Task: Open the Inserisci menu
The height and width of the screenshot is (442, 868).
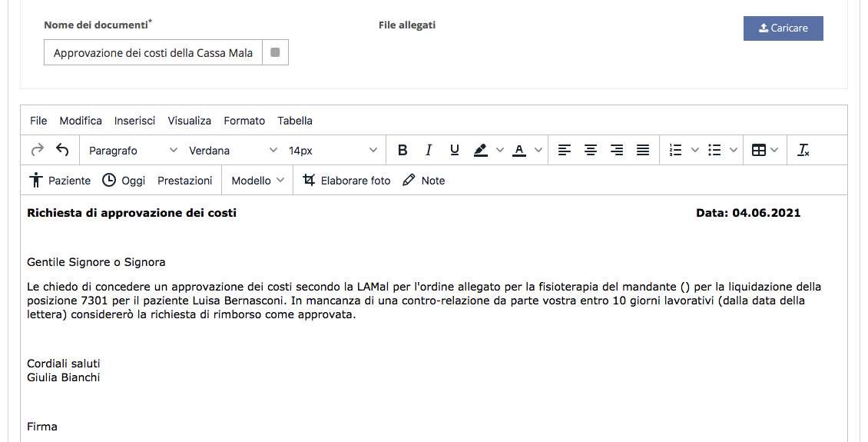Action: pos(134,121)
